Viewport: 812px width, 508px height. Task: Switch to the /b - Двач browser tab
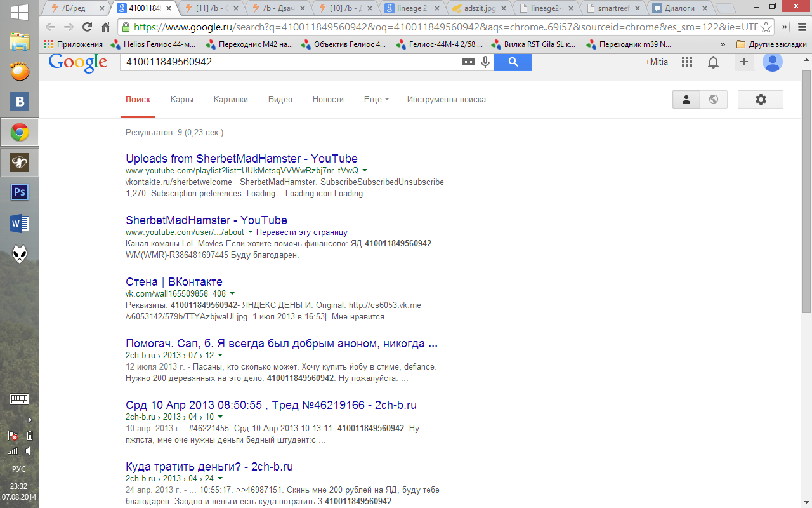(279, 9)
